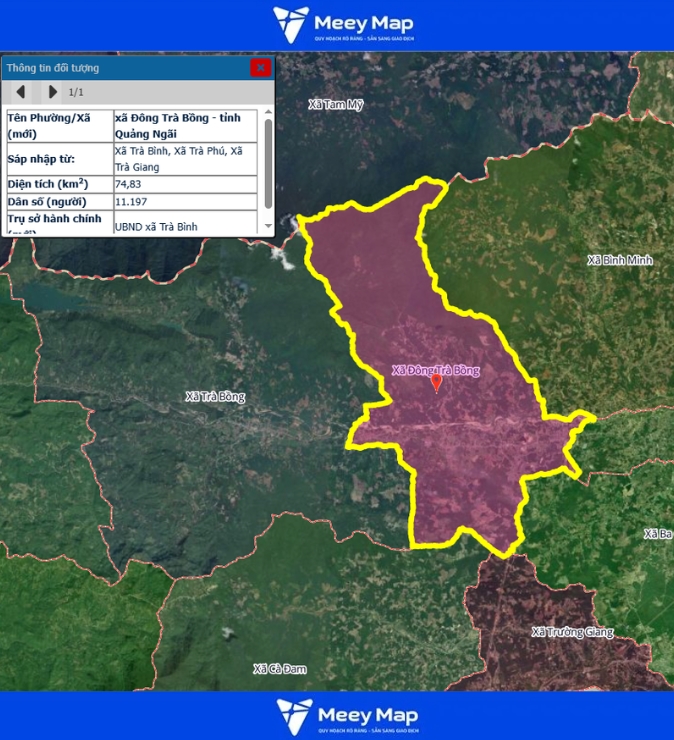
Task: Click the red location pin marker
Action: coord(435,383)
